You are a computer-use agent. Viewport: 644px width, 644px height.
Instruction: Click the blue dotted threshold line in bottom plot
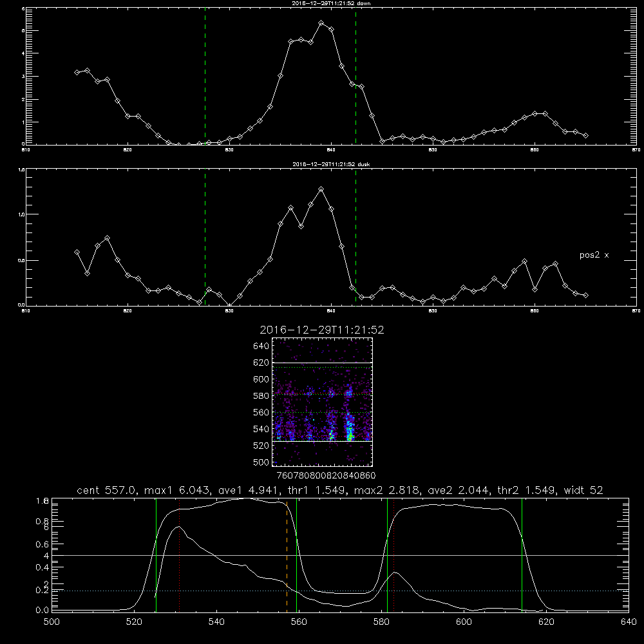click(x=340, y=591)
